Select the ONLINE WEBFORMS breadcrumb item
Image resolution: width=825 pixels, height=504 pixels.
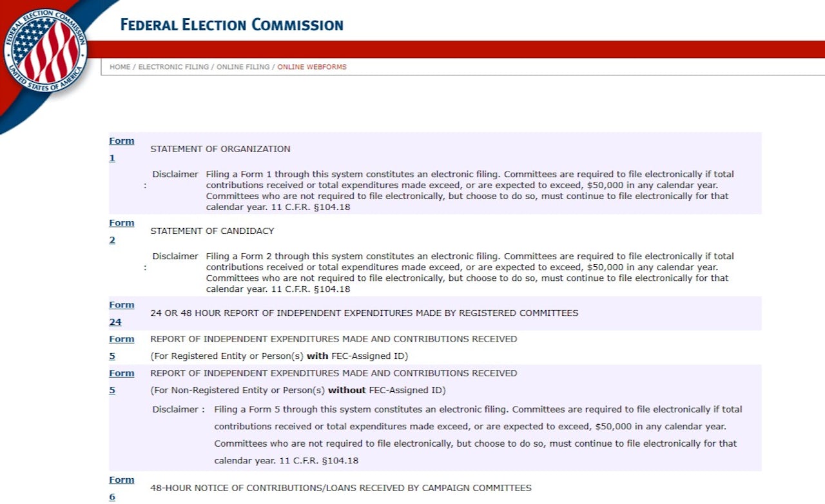tap(312, 67)
